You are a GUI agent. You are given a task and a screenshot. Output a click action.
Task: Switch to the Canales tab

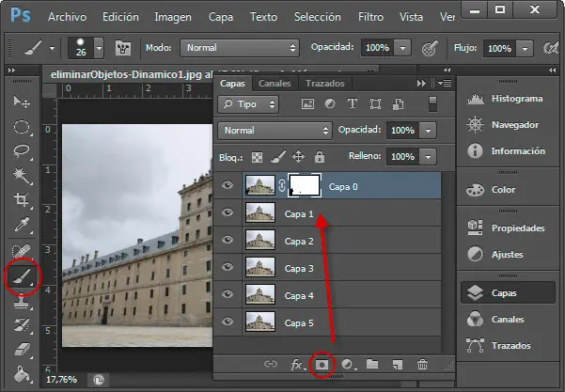coord(274,83)
